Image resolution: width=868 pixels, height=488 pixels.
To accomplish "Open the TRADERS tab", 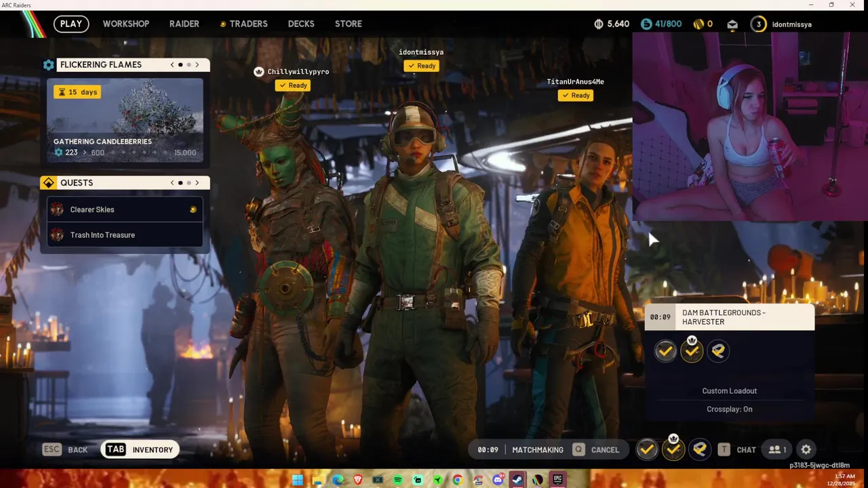I will tap(248, 24).
